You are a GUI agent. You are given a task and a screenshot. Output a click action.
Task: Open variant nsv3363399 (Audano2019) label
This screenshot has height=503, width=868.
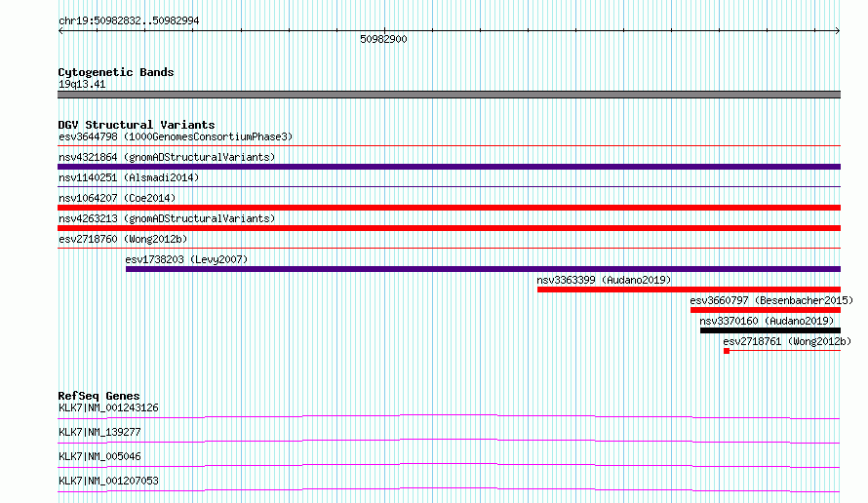pyautogui.click(x=604, y=280)
